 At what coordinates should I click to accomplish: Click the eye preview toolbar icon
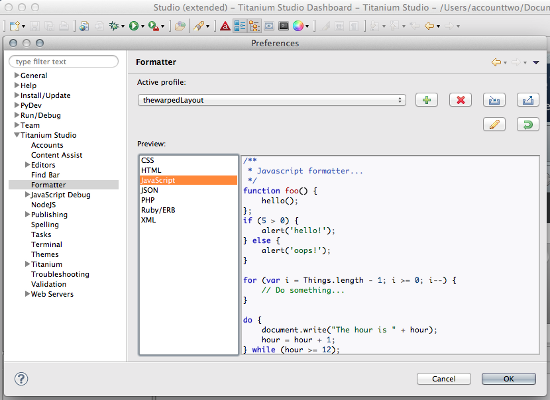269,26
